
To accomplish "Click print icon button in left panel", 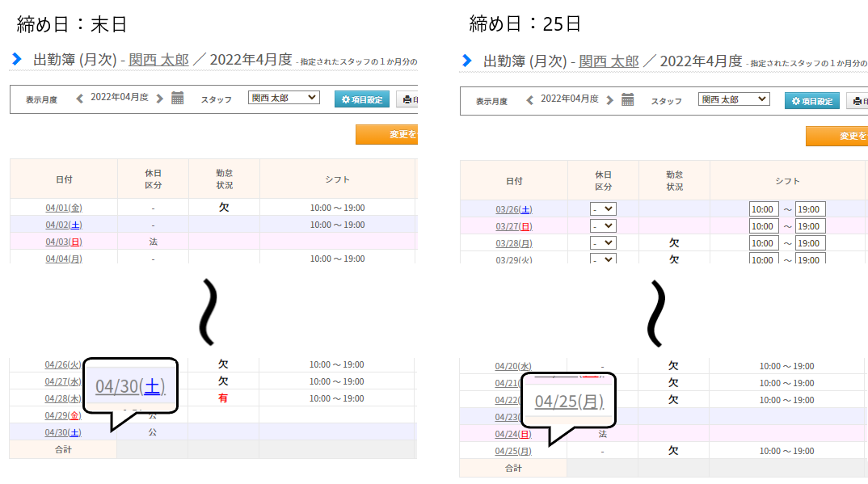I will pyautogui.click(x=407, y=99).
